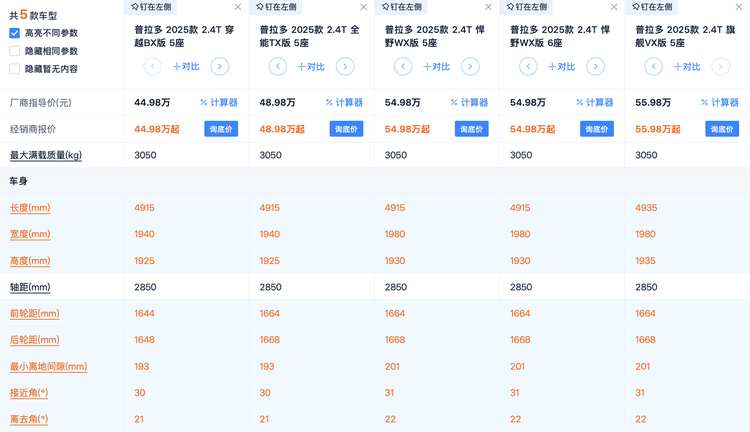
Task: Close the 全能TX版 column
Action: [x=364, y=7]
